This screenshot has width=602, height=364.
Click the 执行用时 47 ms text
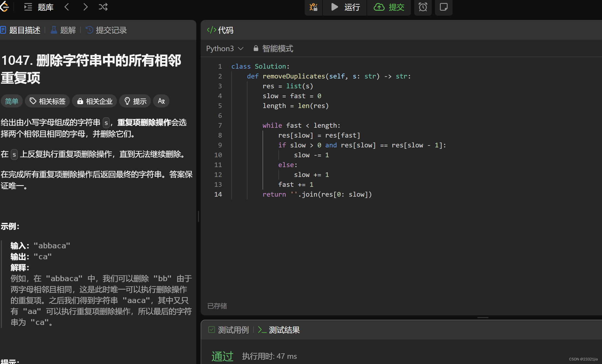click(x=269, y=356)
